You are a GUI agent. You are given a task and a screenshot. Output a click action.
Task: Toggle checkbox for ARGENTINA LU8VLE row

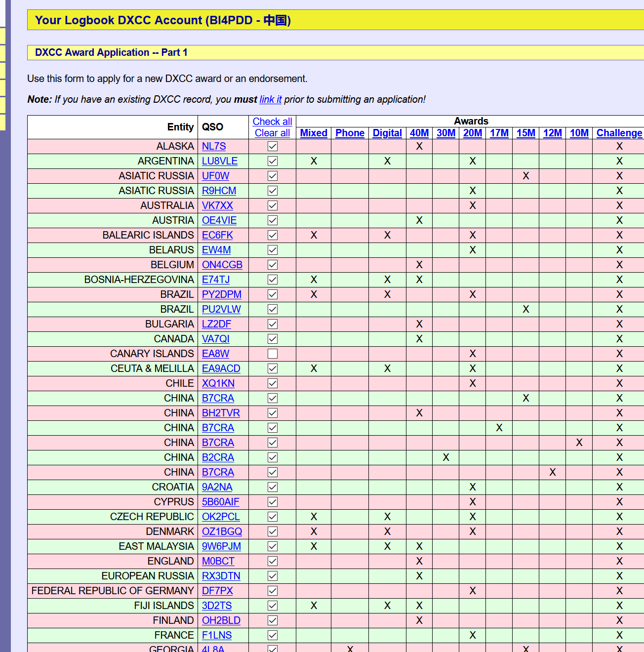point(273,161)
